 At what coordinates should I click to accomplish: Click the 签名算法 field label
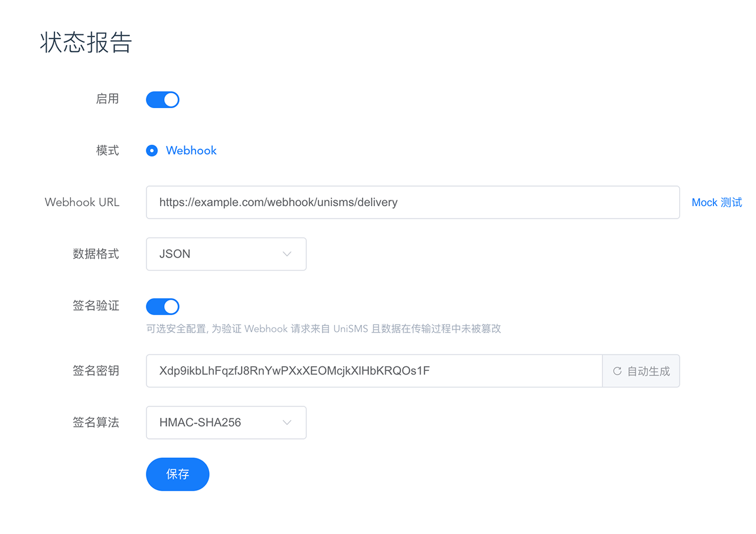click(96, 423)
